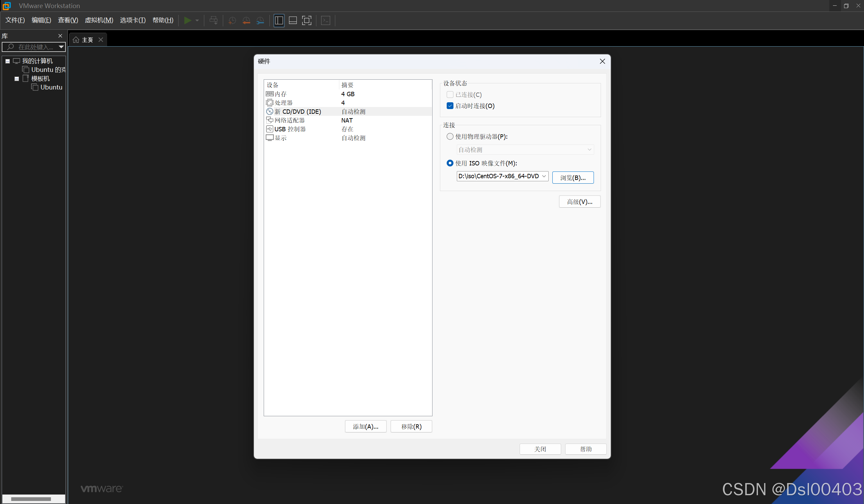Select 使用物理驱动器(P) radio button
Viewport: 864px width, 504px height.
click(x=450, y=136)
